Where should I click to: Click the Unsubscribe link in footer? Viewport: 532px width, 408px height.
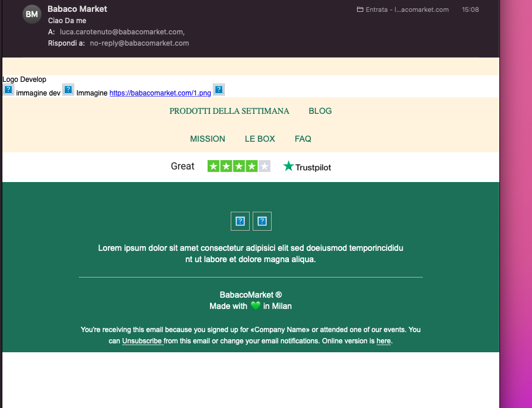pos(142,341)
